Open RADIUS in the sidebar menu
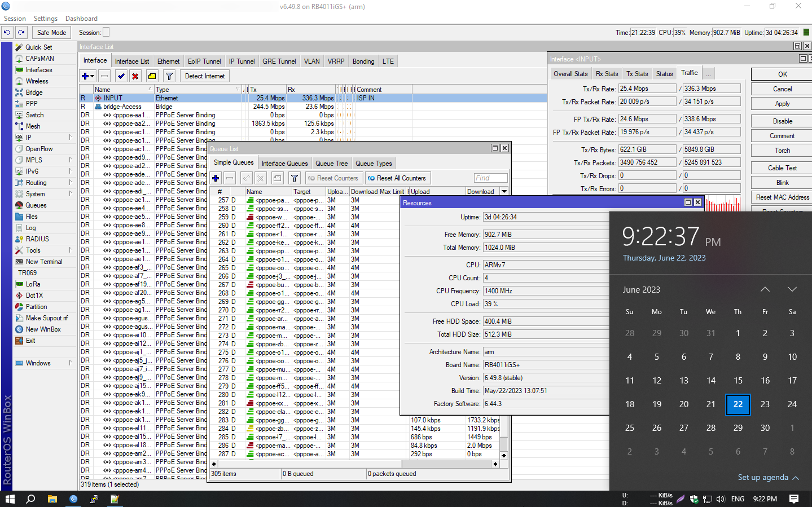812x507 pixels. 37,239
